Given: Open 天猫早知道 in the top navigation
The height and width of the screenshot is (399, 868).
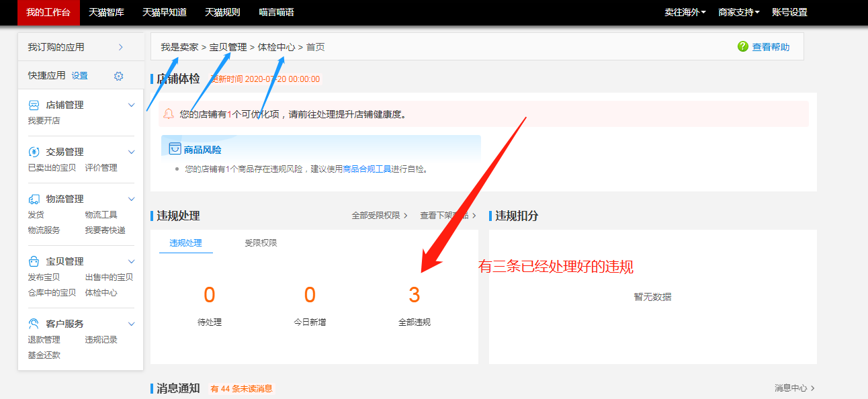Looking at the screenshot, I should 165,12.
